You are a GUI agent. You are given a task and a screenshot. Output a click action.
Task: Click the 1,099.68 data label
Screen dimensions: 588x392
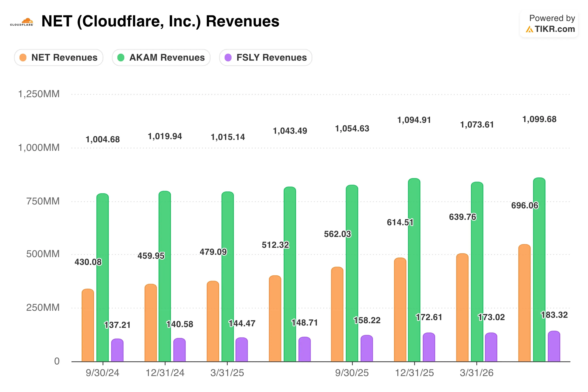pyautogui.click(x=540, y=119)
